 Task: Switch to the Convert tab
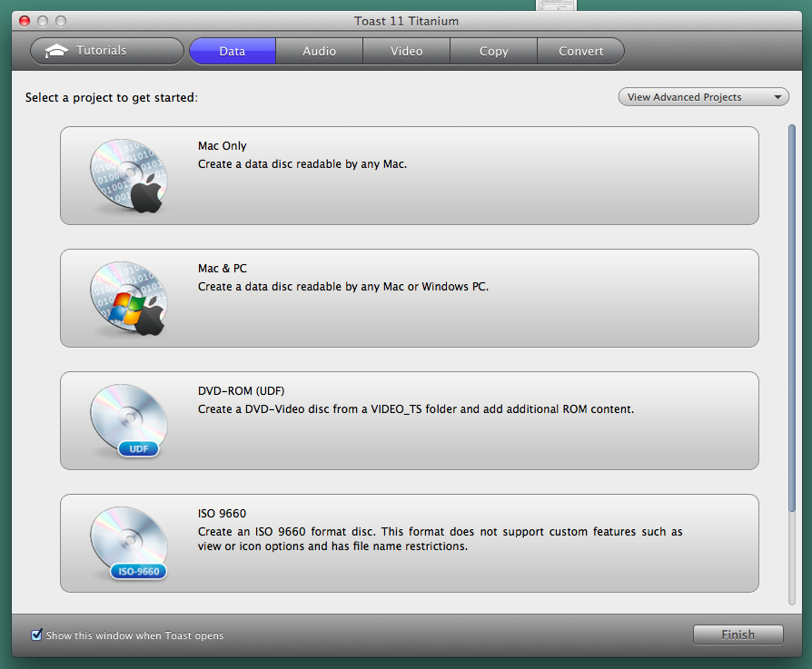[x=580, y=51]
